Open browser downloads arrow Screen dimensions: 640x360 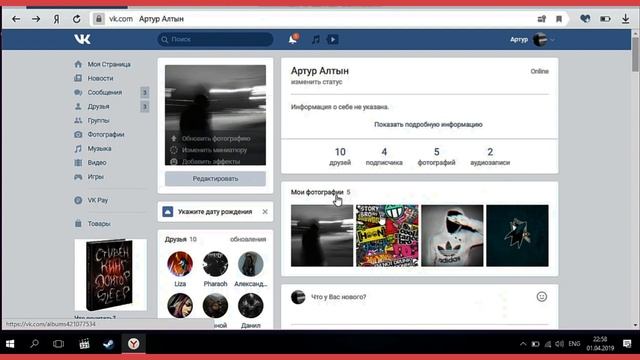(x=625, y=19)
